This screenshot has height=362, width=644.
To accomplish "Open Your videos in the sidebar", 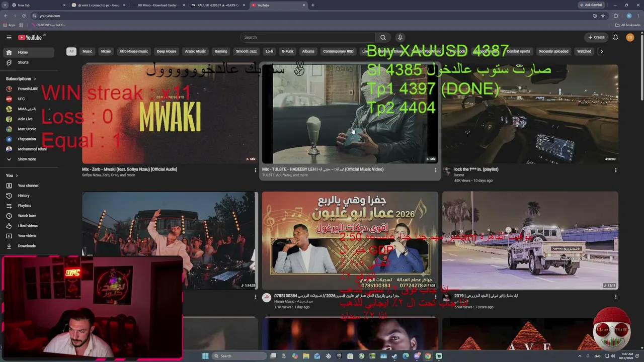I will click(29, 236).
